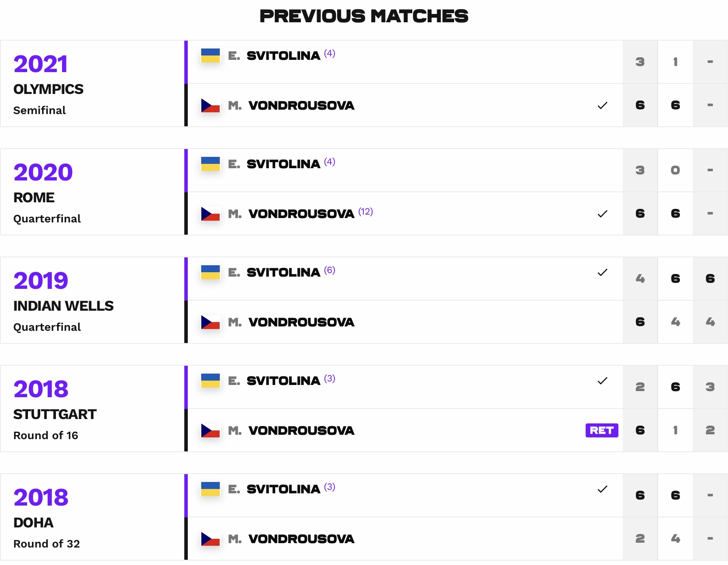This screenshot has height=565, width=728.
Task: Click Czech flag in 2021 Olympics match
Action: [x=210, y=105]
